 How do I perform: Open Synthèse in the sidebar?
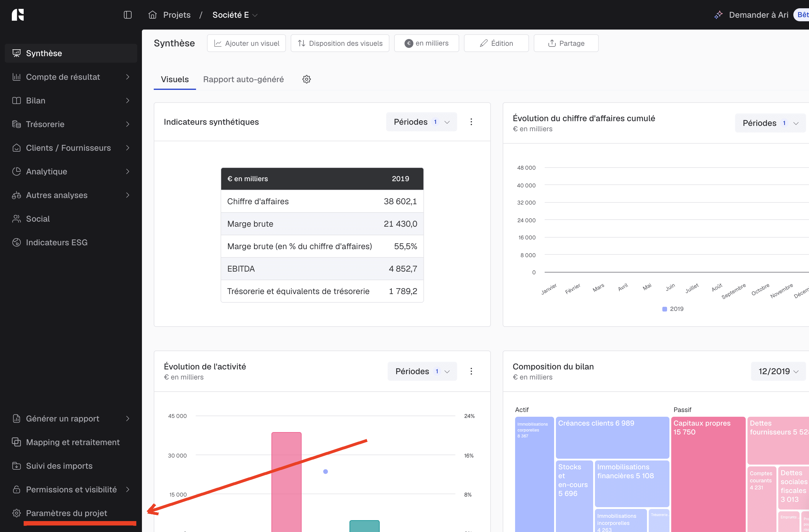71,53
